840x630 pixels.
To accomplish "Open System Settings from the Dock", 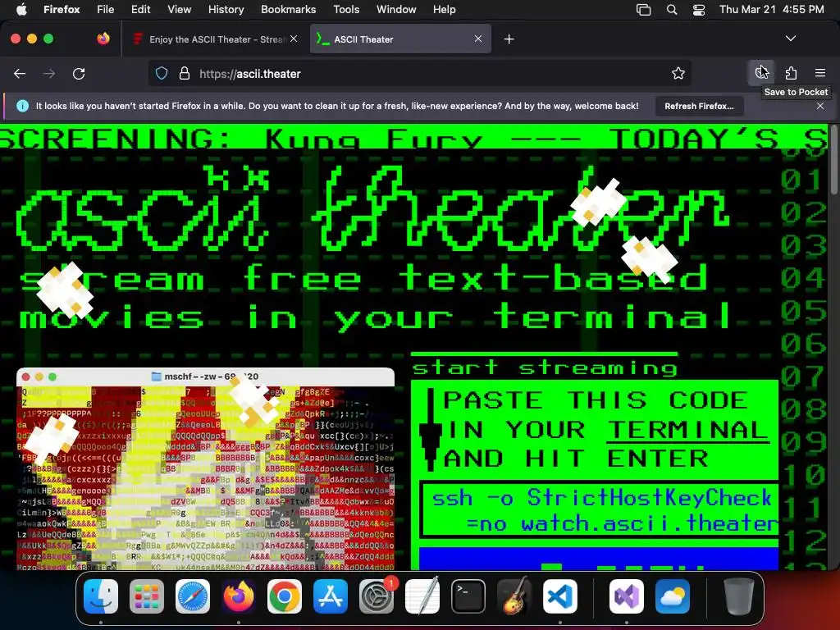I will [376, 596].
